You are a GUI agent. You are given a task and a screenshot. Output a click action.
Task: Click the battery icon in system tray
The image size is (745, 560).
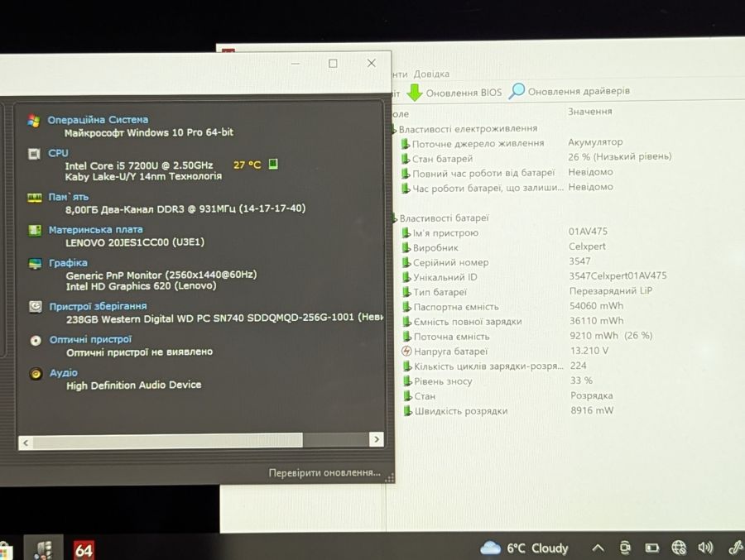coord(652,548)
